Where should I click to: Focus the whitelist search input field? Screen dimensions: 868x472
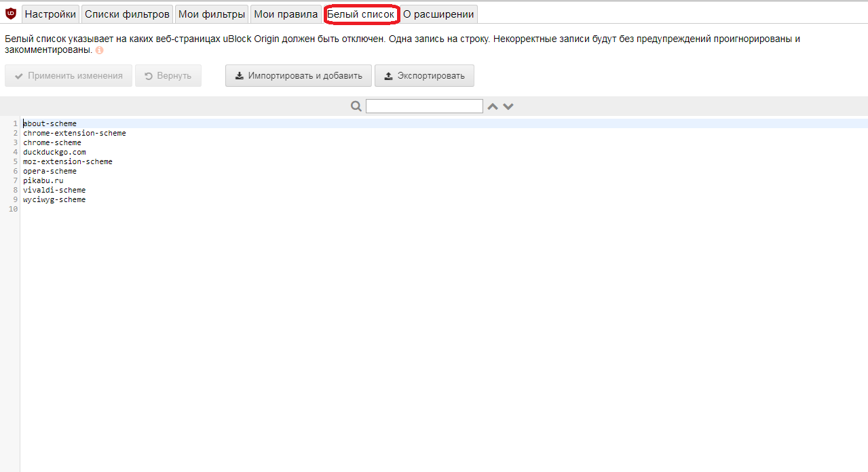point(424,106)
